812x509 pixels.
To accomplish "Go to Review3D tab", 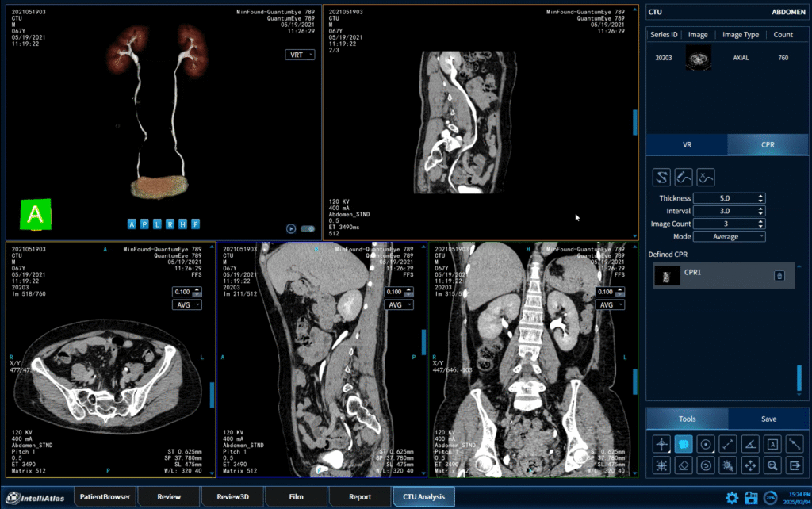I will pyautogui.click(x=232, y=496).
